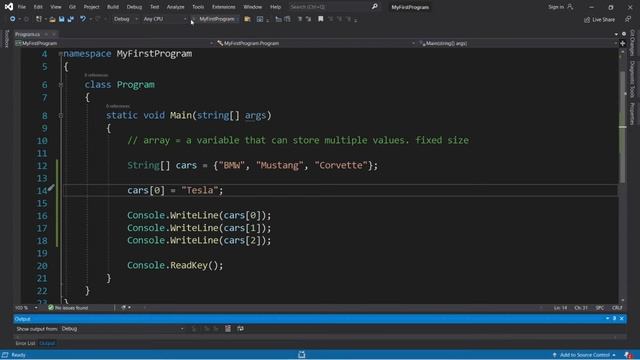The image size is (640, 360).
Task: Click the New Project toolbar icon
Action: coord(39,19)
